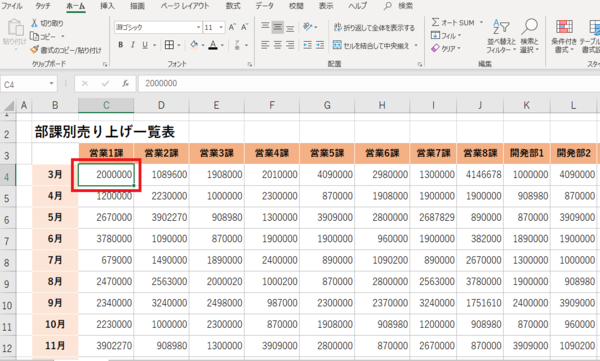Click the Select All corner triangle
600x361 pixels.
coord(8,105)
